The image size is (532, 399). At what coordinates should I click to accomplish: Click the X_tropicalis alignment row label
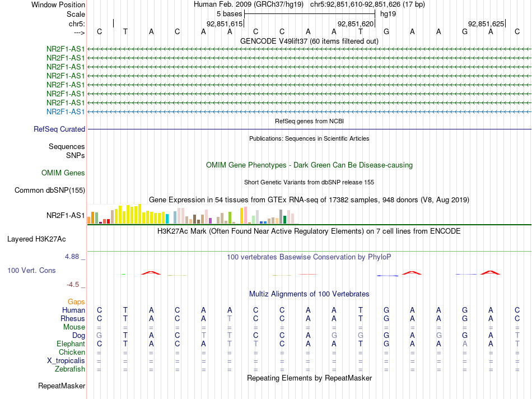(x=66, y=361)
